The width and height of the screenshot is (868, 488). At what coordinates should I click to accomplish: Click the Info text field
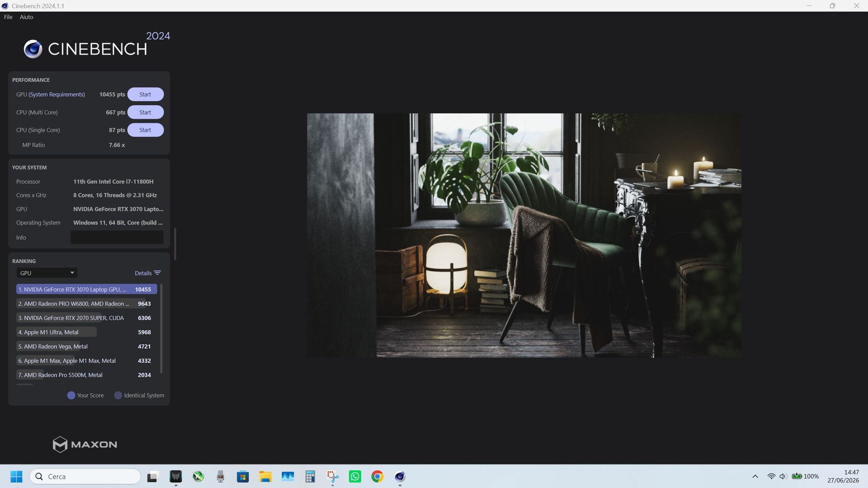pyautogui.click(x=117, y=237)
